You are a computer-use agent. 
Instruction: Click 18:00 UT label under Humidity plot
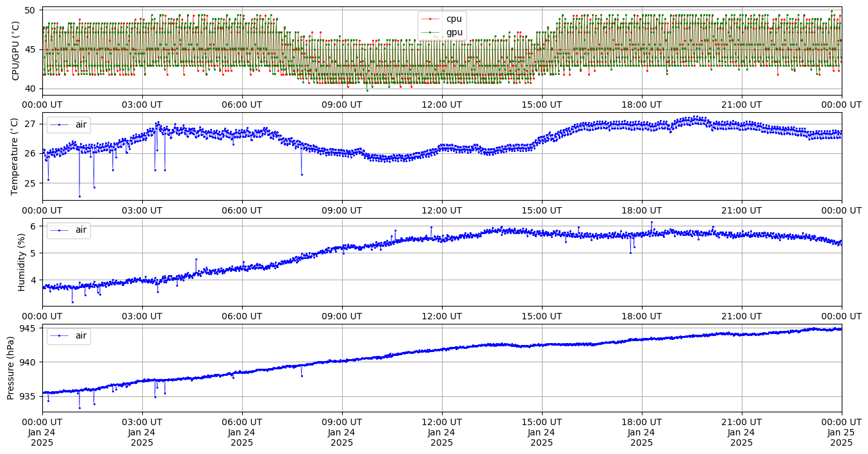coord(642,316)
